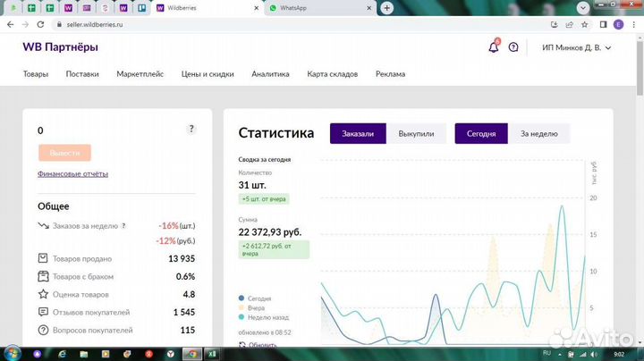Viewport: 644px width, 361px height.
Task: Click the Товаров с браком box icon
Action: point(43,276)
